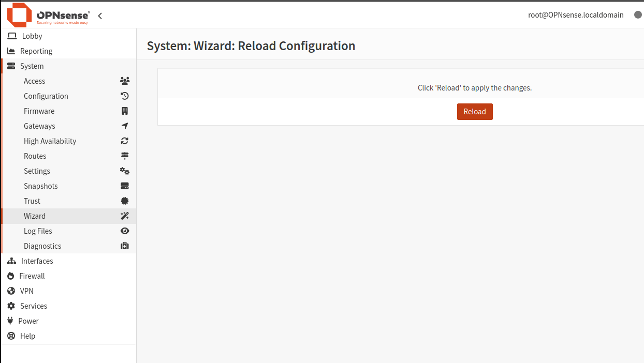Open the Trust submenu
Viewport: 644px width, 363px height.
point(69,201)
